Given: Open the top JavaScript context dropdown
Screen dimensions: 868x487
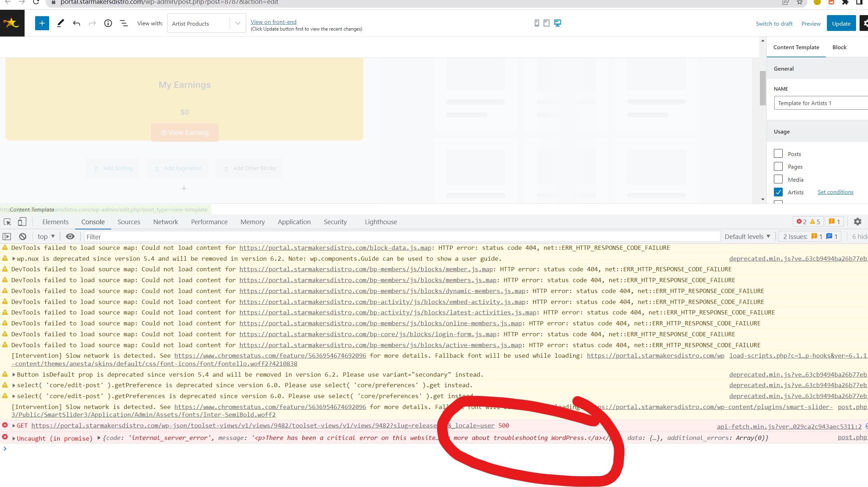Looking at the screenshot, I should tap(46, 236).
